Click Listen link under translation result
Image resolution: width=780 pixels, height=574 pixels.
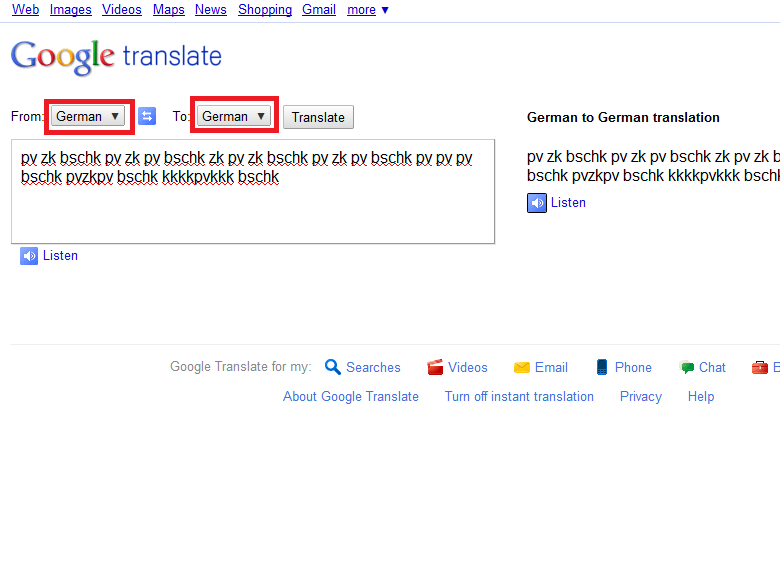coord(568,203)
